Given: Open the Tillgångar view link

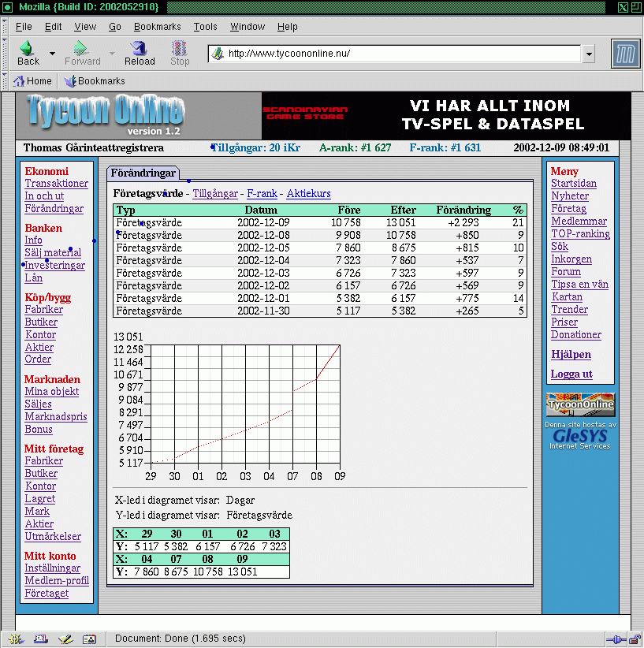Looking at the screenshot, I should (215, 193).
